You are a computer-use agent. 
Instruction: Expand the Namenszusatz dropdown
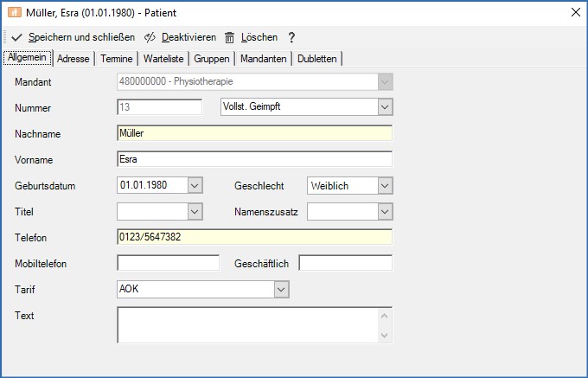tap(385, 211)
